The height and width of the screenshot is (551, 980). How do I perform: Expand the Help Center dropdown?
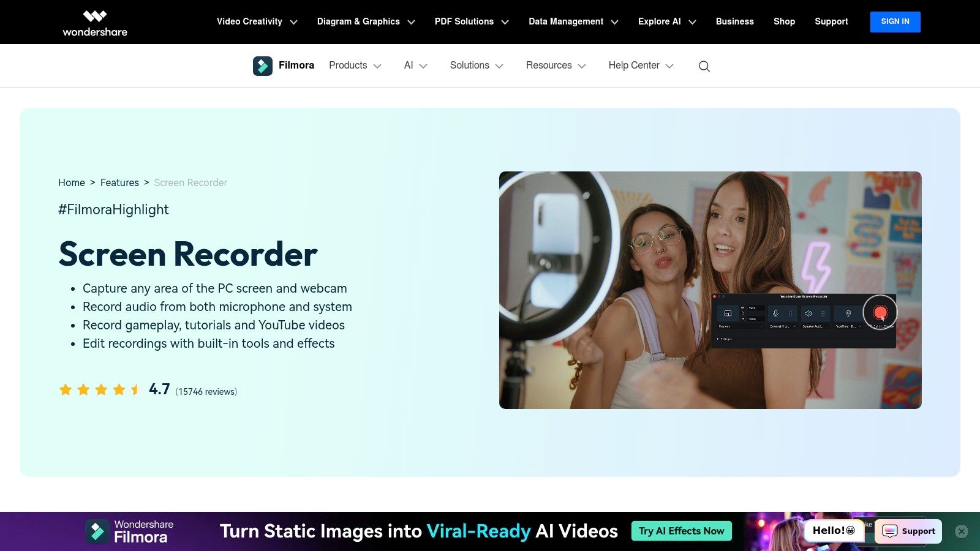[641, 66]
